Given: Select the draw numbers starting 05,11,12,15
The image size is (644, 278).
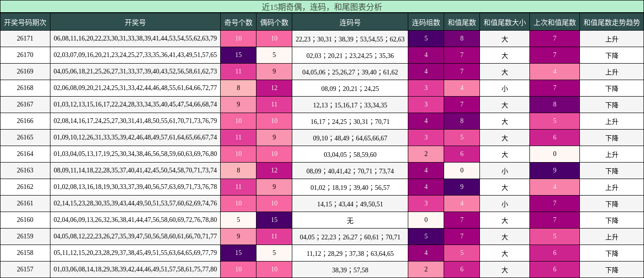Looking at the screenshot, I should point(135,253).
